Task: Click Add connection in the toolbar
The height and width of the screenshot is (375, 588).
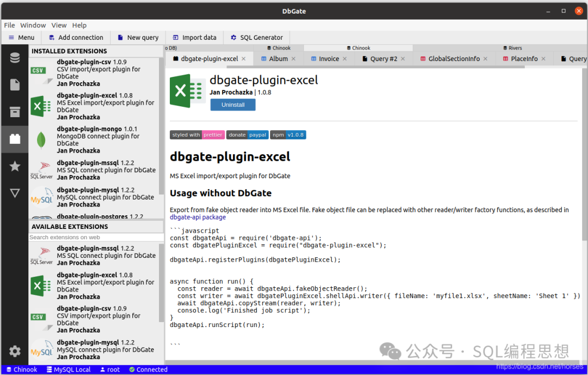Action: pos(76,38)
